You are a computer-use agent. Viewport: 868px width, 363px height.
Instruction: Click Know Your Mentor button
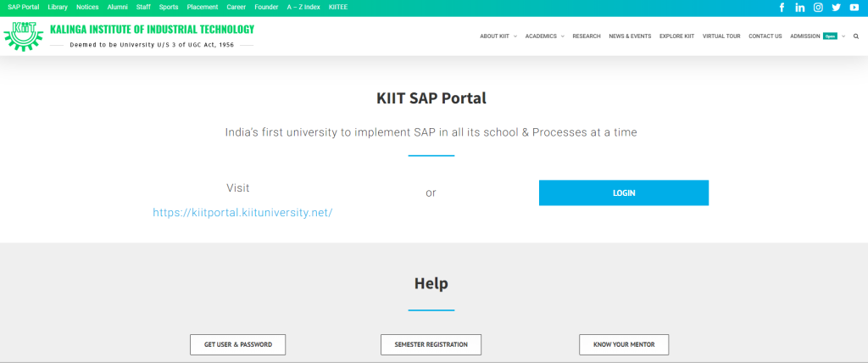coord(624,344)
